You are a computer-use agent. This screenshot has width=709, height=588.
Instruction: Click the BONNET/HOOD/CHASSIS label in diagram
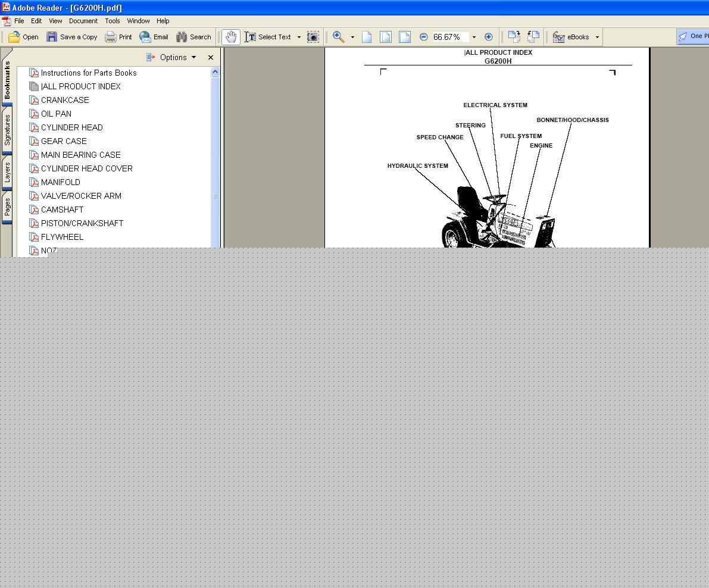(x=573, y=120)
